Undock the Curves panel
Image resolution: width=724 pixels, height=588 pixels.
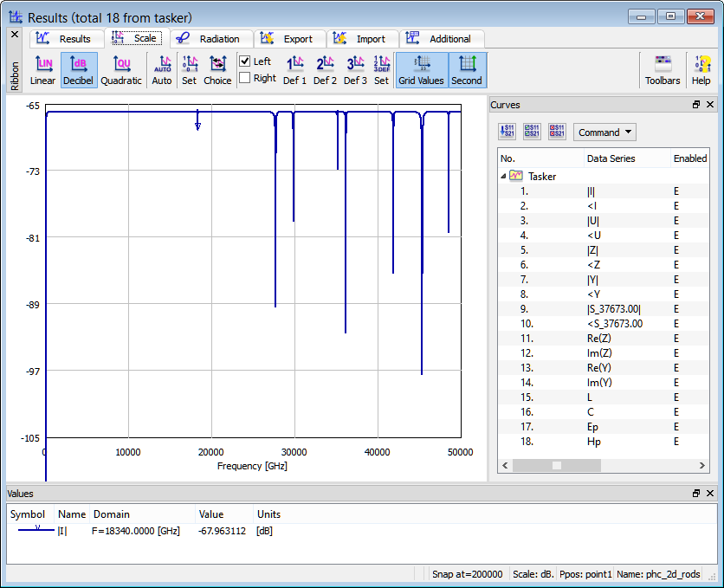(696, 105)
